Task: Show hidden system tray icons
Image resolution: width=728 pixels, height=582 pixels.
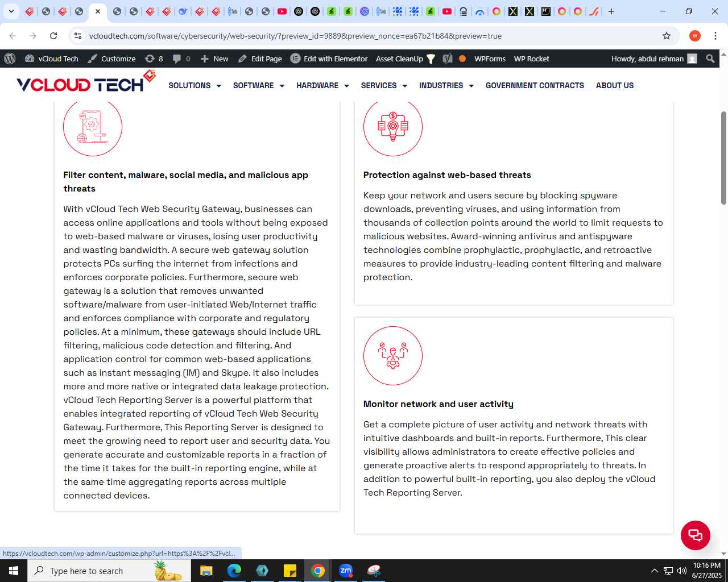Action: point(654,571)
